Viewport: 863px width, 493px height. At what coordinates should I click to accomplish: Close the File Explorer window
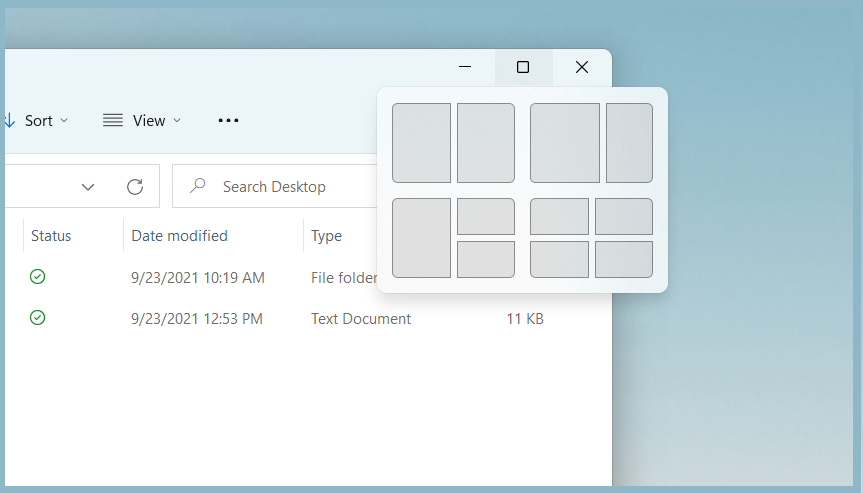582,67
